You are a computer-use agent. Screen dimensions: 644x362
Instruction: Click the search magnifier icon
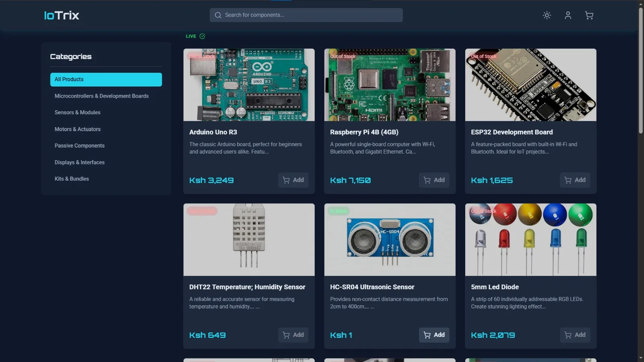point(218,15)
